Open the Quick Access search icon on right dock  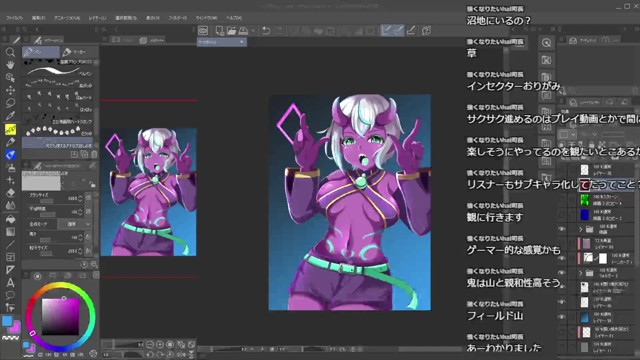pyautogui.click(x=547, y=42)
